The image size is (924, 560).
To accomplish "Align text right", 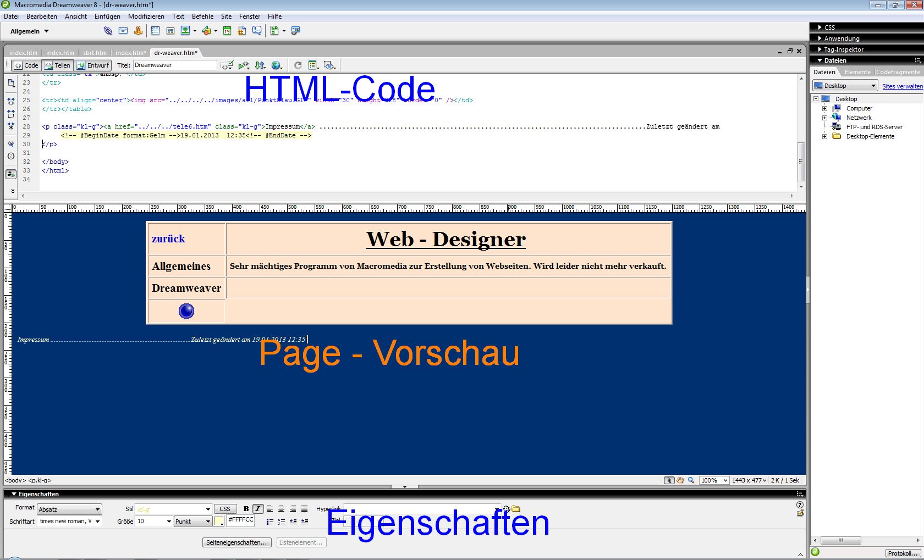I will (293, 509).
